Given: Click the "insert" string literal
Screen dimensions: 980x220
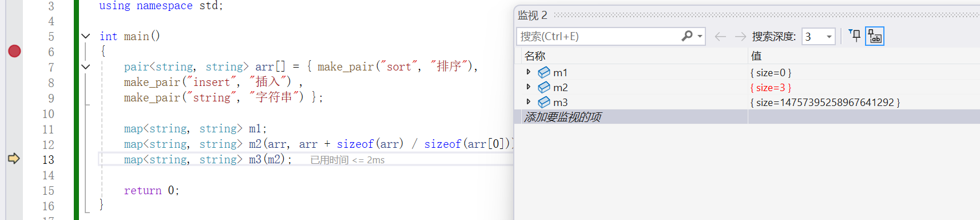Looking at the screenshot, I should (x=212, y=82).
